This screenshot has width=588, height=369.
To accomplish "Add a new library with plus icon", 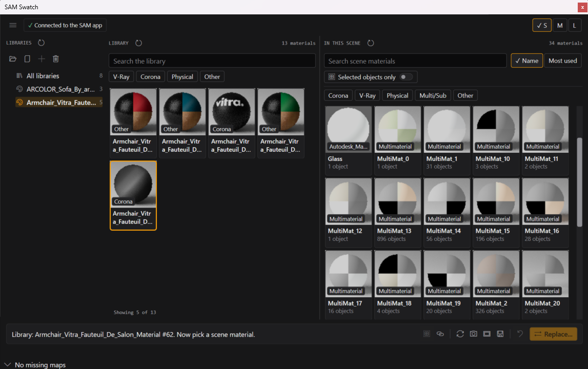I will tap(41, 59).
